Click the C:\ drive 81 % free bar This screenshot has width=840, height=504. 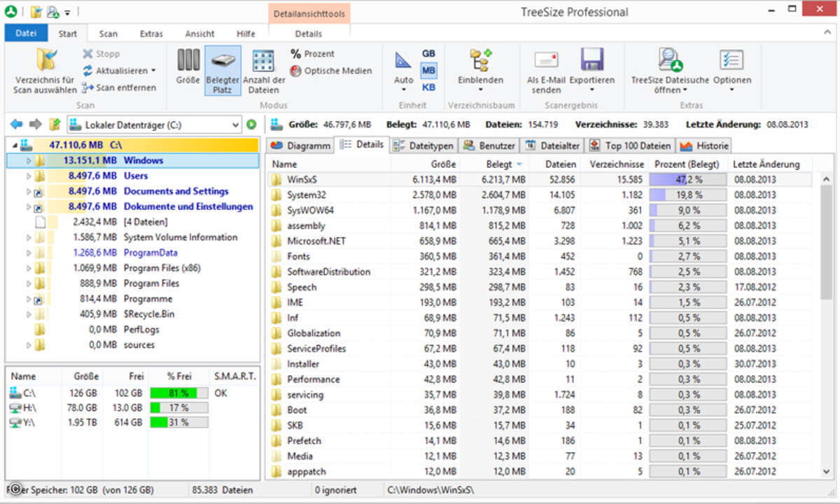[179, 393]
